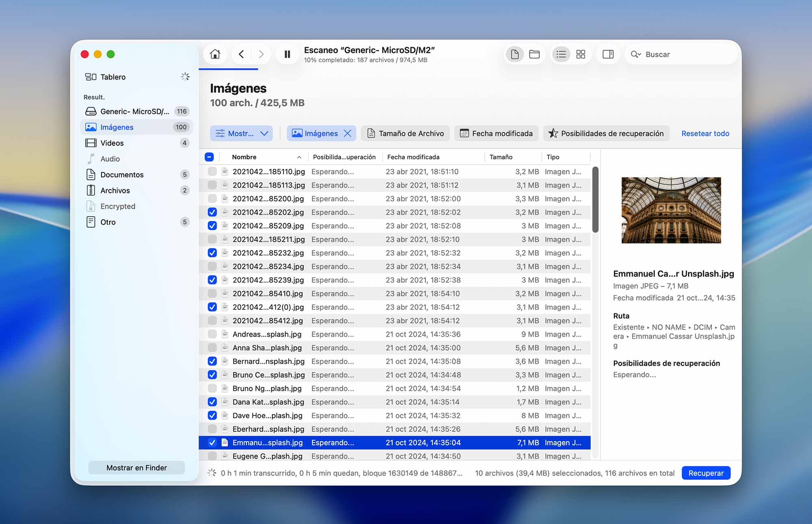Open Fecha modificada filter
The width and height of the screenshot is (812, 524).
pos(496,134)
